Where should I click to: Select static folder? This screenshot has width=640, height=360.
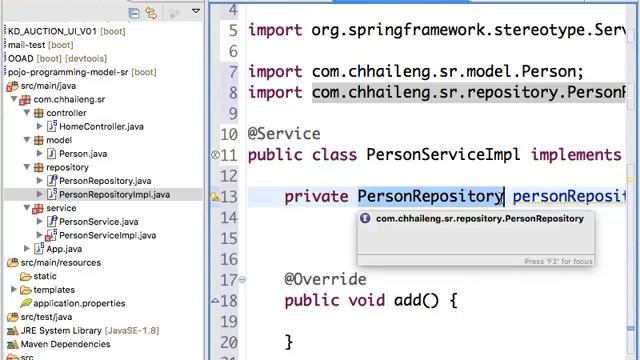[x=45, y=276]
